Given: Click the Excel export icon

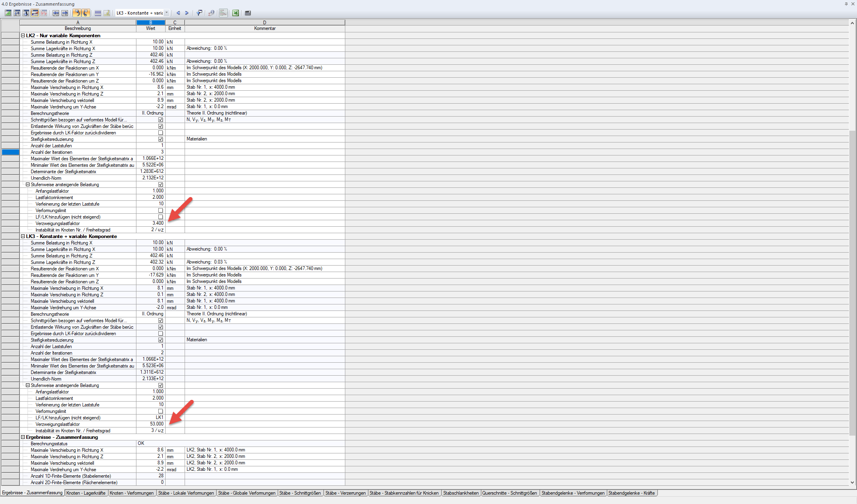Looking at the screenshot, I should [x=235, y=13].
